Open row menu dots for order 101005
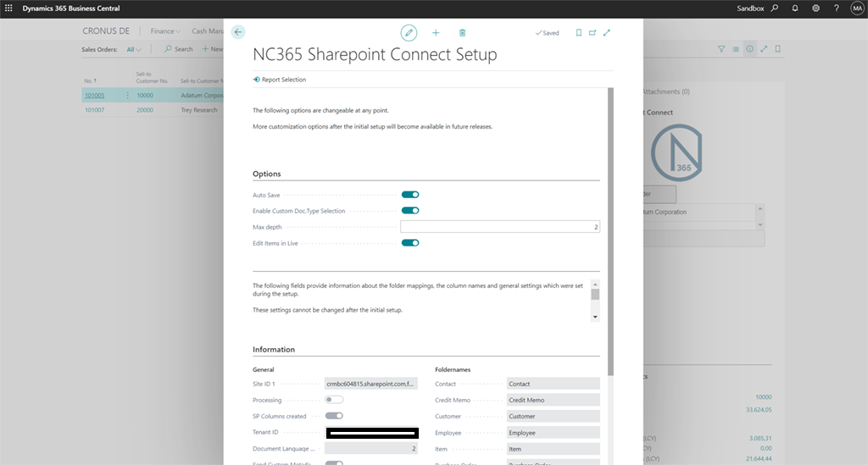Screen dimensions: 868x465 pyautogui.click(x=127, y=95)
